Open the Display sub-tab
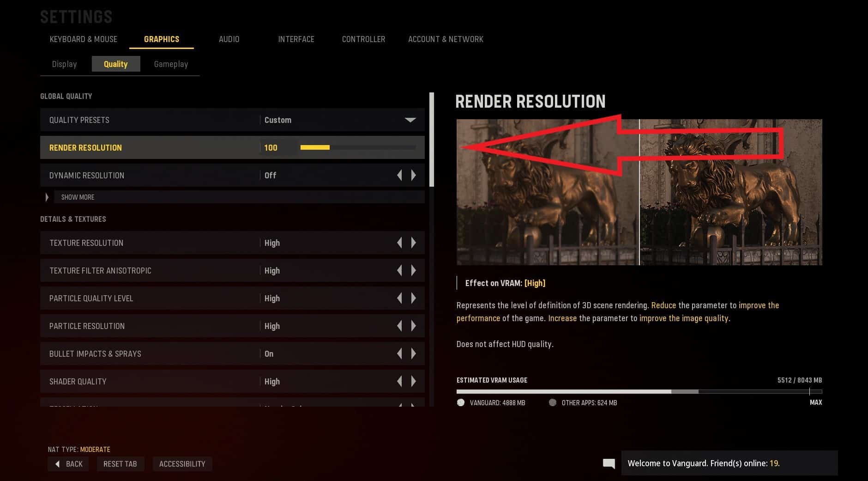 [65, 64]
